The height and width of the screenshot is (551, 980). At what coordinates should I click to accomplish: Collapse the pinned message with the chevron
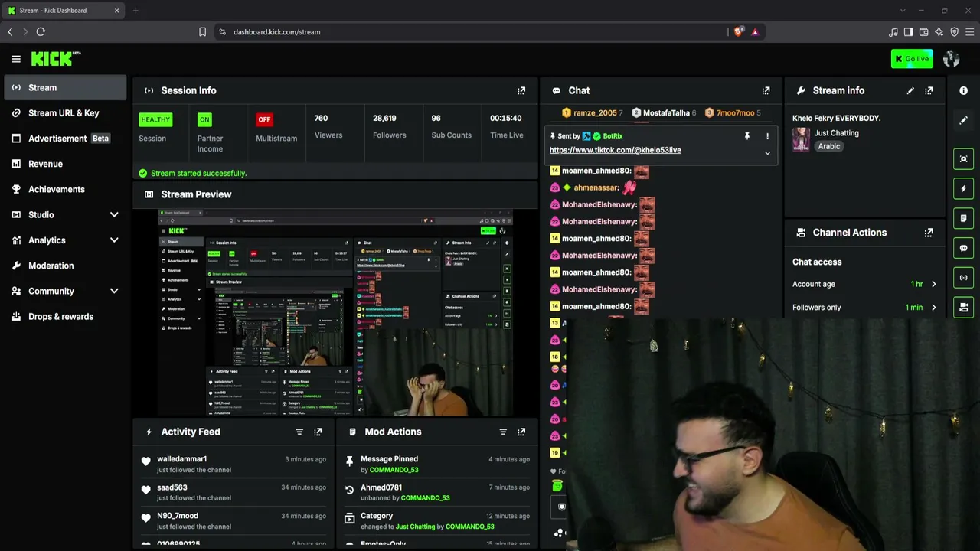(x=767, y=153)
